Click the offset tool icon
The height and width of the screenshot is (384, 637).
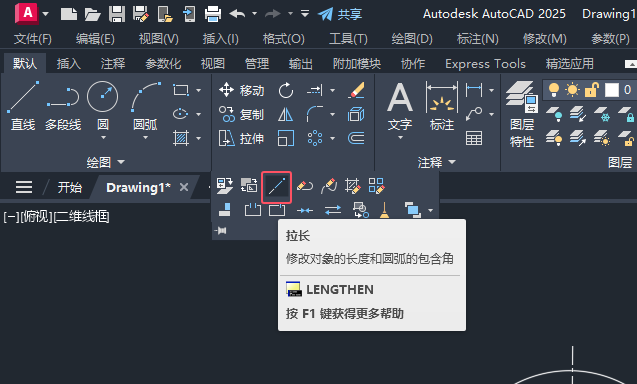click(356, 139)
